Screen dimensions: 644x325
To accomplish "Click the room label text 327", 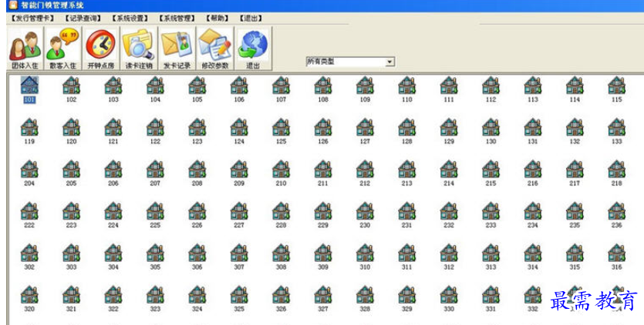I will pyautogui.click(x=323, y=309).
